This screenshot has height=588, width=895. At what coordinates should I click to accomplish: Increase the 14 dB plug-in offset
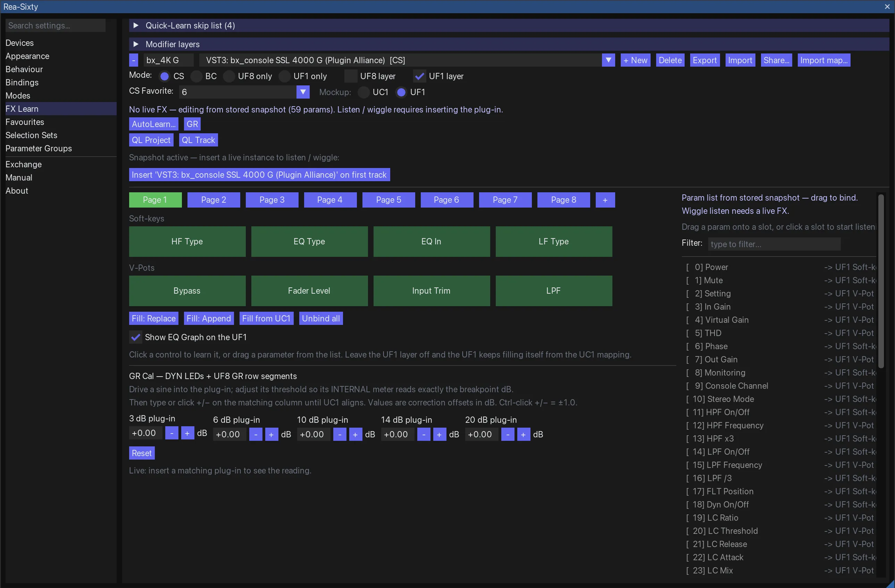point(439,434)
